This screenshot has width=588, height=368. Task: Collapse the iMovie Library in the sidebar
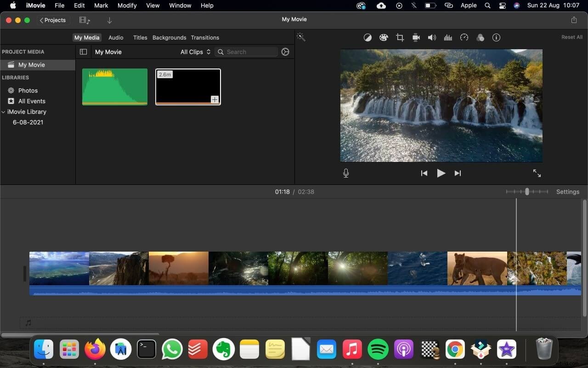[4, 112]
